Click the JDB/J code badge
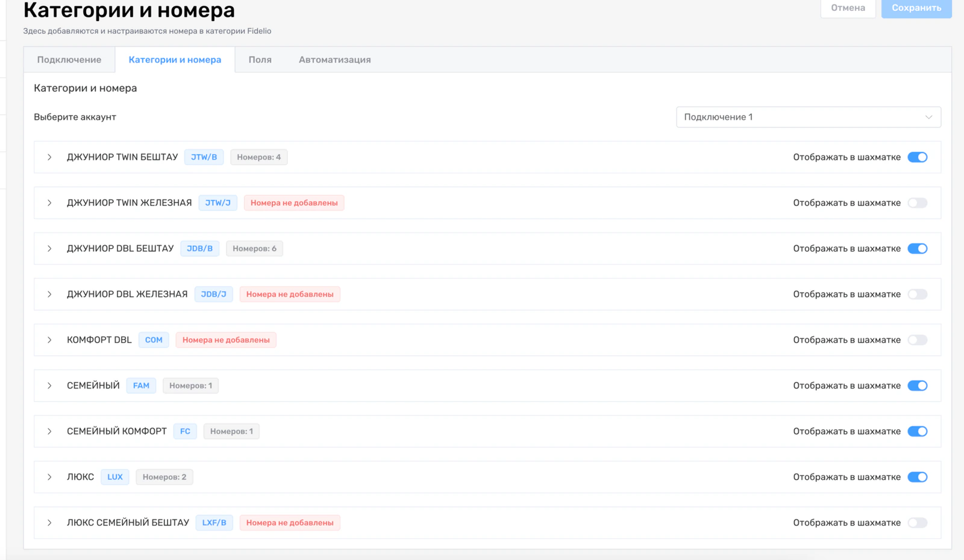 point(213,294)
